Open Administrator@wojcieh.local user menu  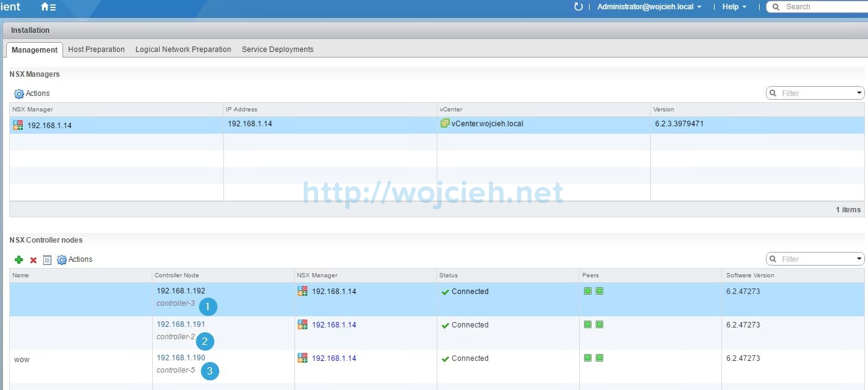649,7
